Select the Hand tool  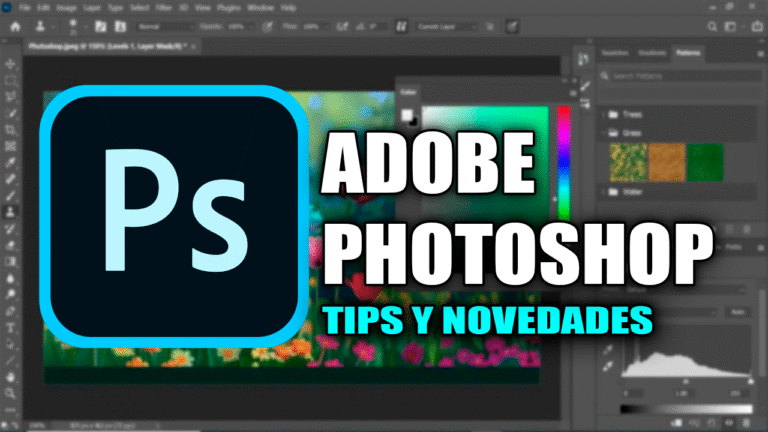10,377
